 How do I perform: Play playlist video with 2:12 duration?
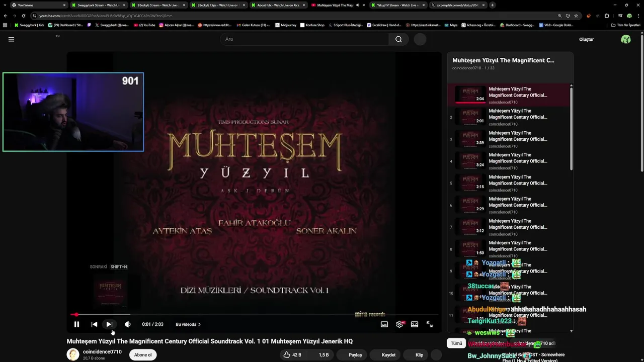coord(509,227)
